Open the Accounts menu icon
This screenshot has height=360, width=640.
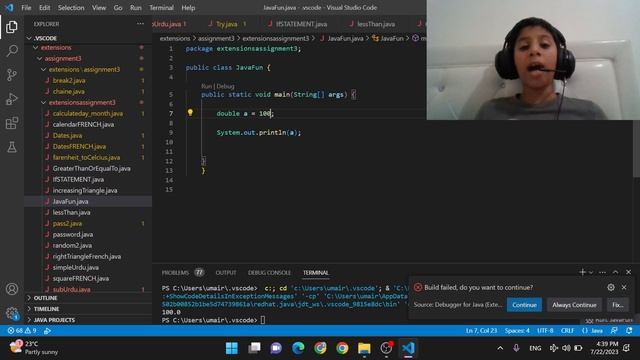click(12, 289)
